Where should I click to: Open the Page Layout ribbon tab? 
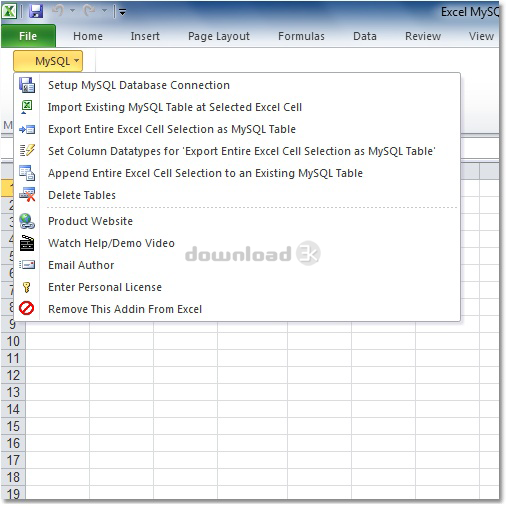point(219,36)
